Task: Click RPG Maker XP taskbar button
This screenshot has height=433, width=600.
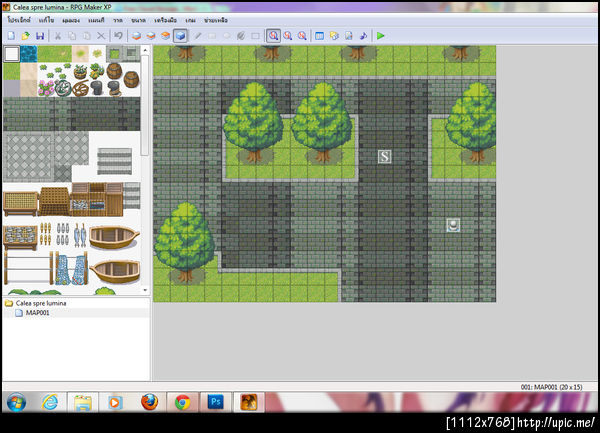Action: (x=249, y=402)
